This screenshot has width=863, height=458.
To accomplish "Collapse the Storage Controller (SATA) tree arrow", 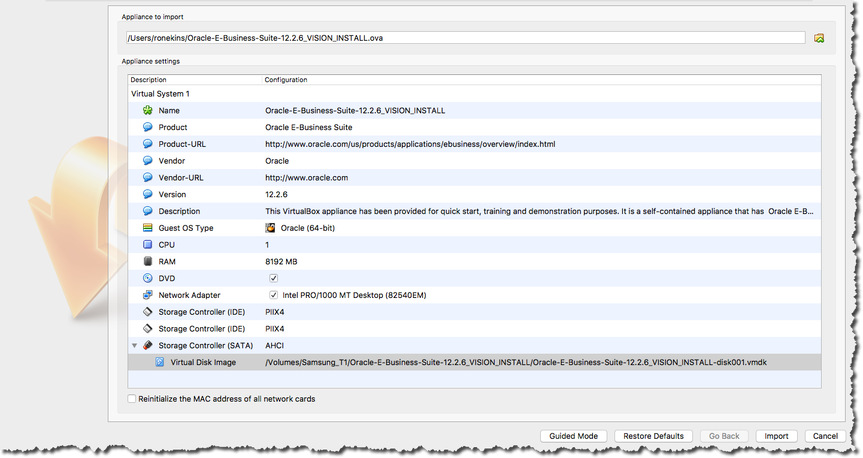I will point(134,346).
